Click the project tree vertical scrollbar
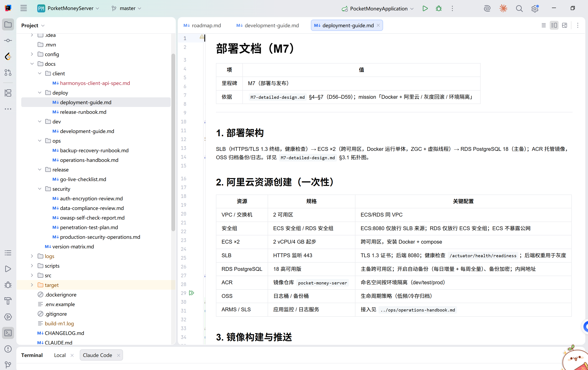The width and height of the screenshot is (588, 370). pos(173,142)
